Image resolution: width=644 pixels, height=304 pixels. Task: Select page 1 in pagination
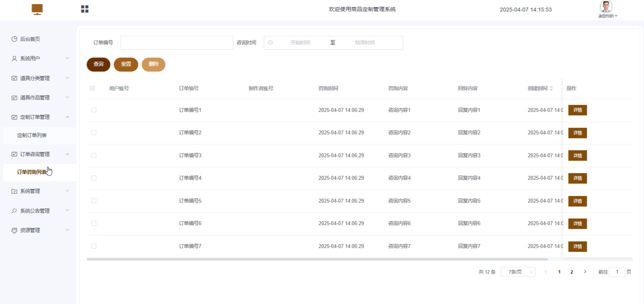(559, 272)
